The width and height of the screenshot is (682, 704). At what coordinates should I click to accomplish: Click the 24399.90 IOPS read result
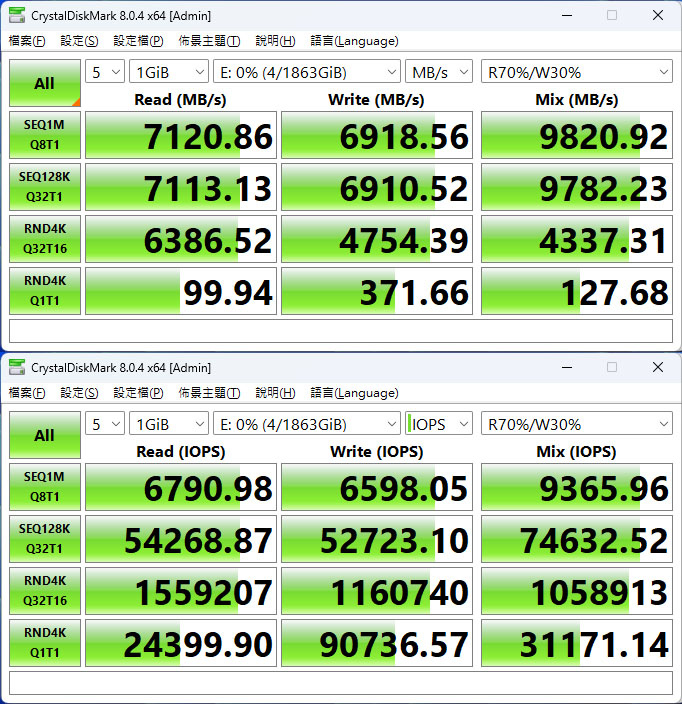(181, 643)
